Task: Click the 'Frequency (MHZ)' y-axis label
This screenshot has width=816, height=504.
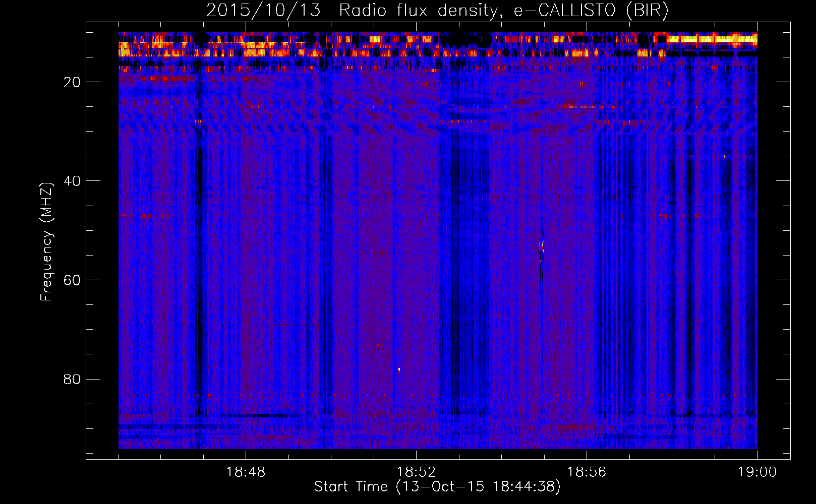Action: pos(46,241)
